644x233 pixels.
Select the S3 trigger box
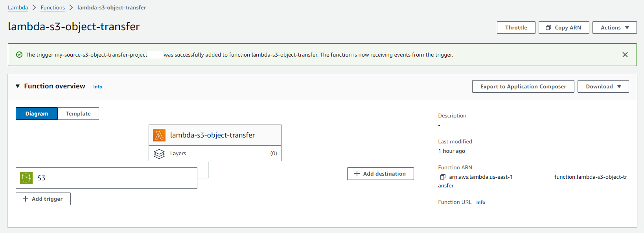[107, 178]
